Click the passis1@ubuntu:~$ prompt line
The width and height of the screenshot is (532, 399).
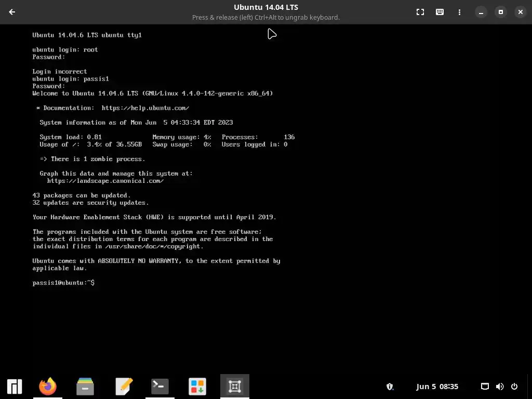click(x=63, y=283)
